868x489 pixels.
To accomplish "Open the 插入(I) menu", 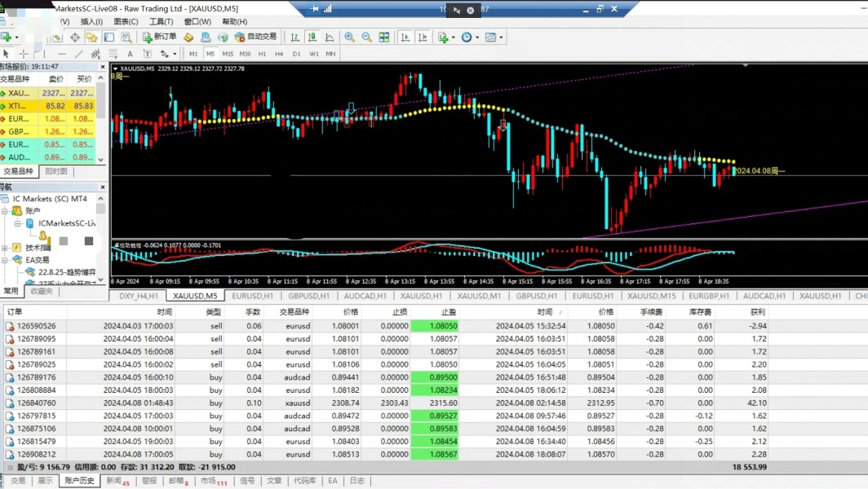I will [x=91, y=21].
